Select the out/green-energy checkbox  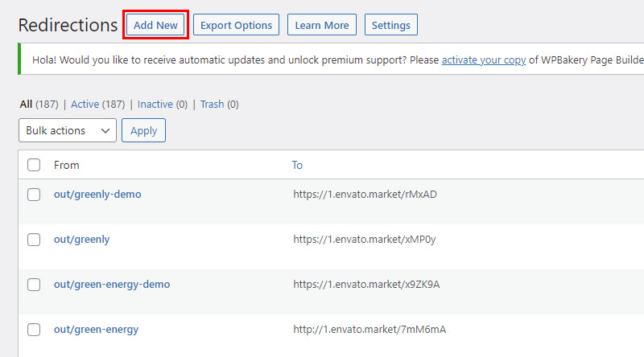click(34, 330)
